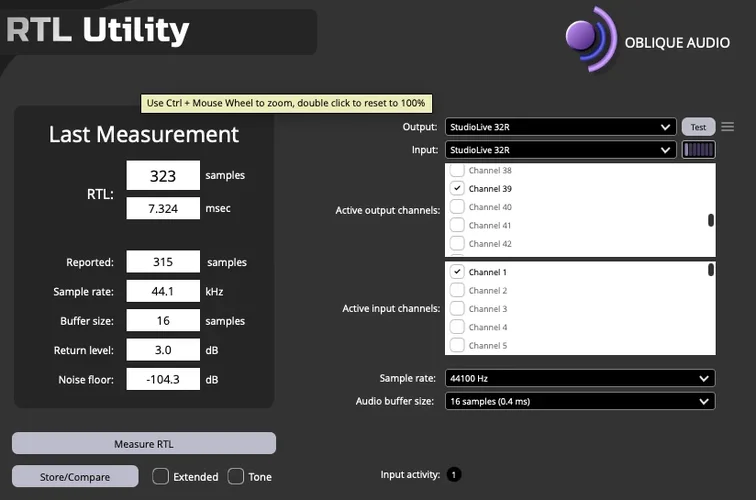Click the Measure RTL button
Screen dimensions: 756x500
pos(144,444)
